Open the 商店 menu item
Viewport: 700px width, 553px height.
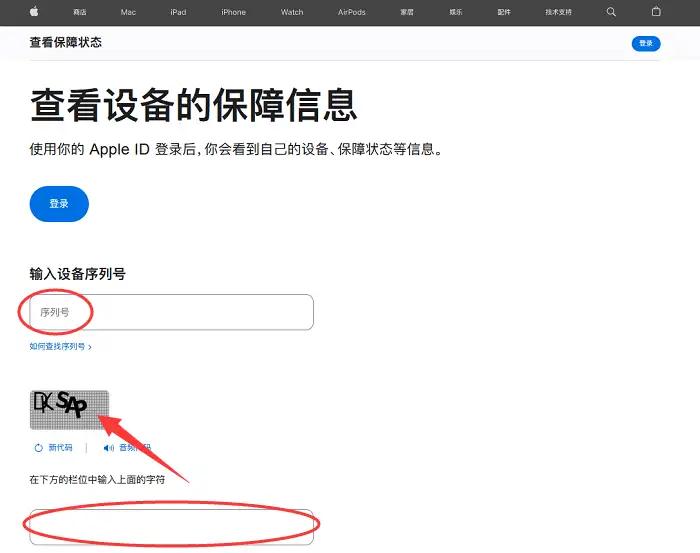[79, 12]
